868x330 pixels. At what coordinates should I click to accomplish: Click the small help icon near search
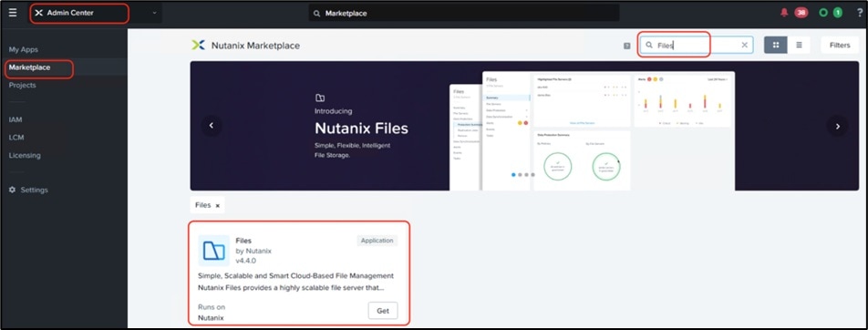pos(626,46)
